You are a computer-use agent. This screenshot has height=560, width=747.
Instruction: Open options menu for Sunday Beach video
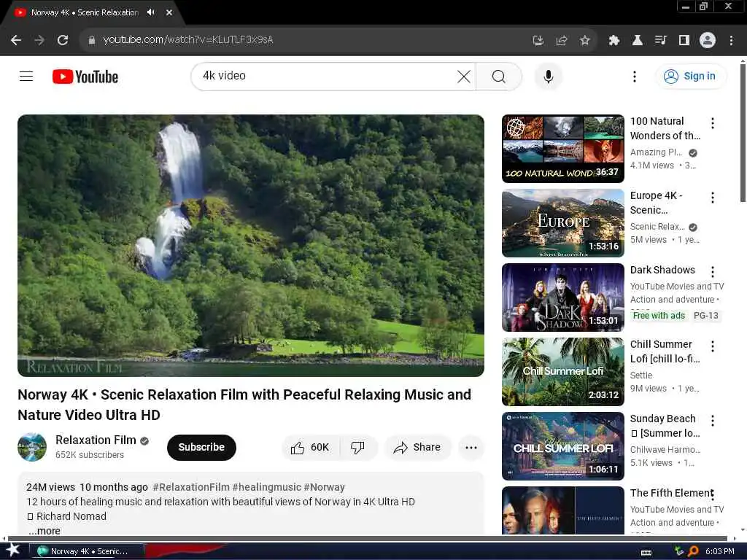[712, 421]
